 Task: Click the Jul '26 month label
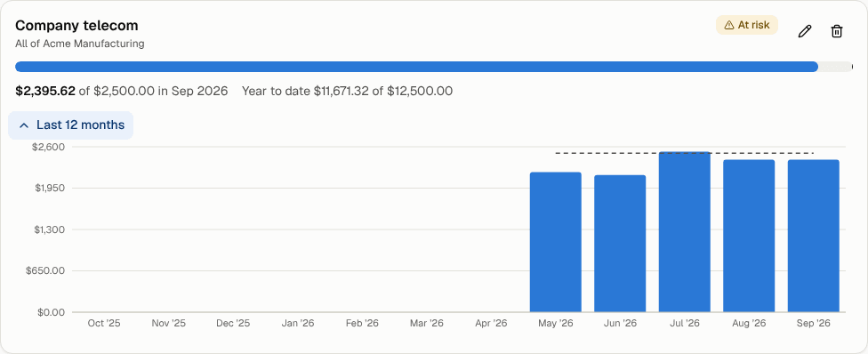click(x=684, y=324)
